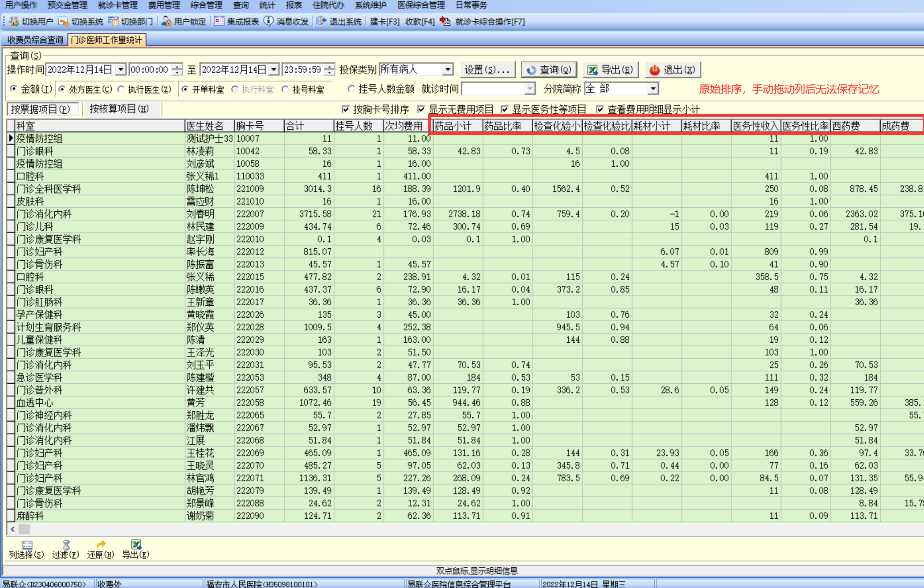
Task: Expand the 分院简称 dropdown
Action: point(652,89)
